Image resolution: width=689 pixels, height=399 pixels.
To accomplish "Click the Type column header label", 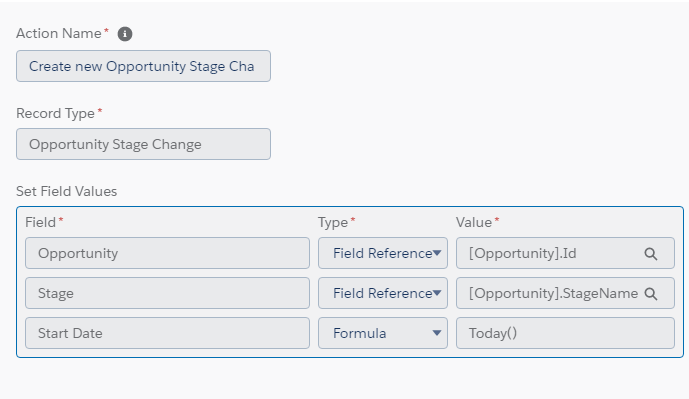I will (333, 222).
